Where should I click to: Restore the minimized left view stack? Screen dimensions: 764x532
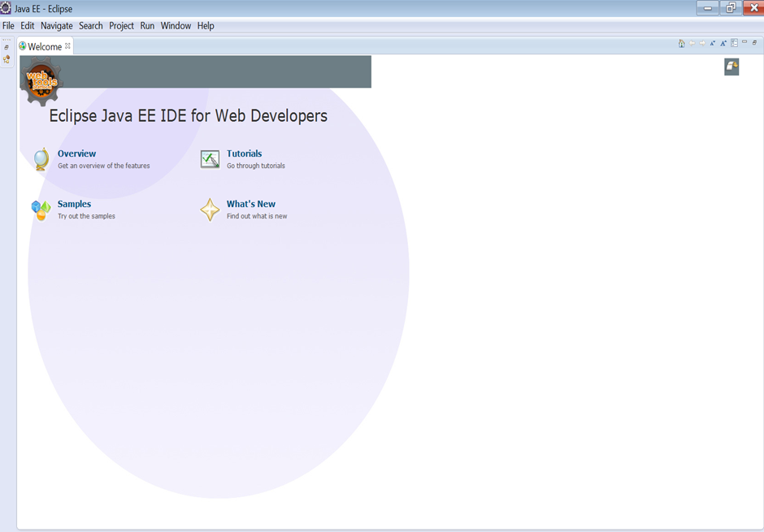tap(7, 47)
